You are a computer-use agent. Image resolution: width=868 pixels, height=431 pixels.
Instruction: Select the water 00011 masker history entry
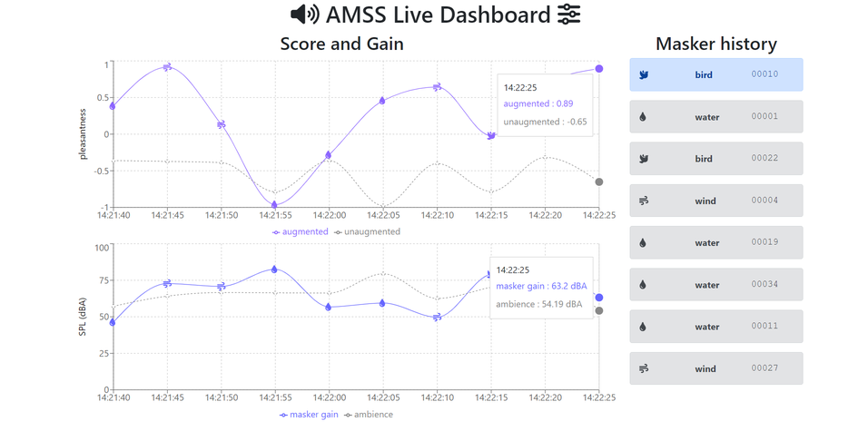tap(716, 327)
